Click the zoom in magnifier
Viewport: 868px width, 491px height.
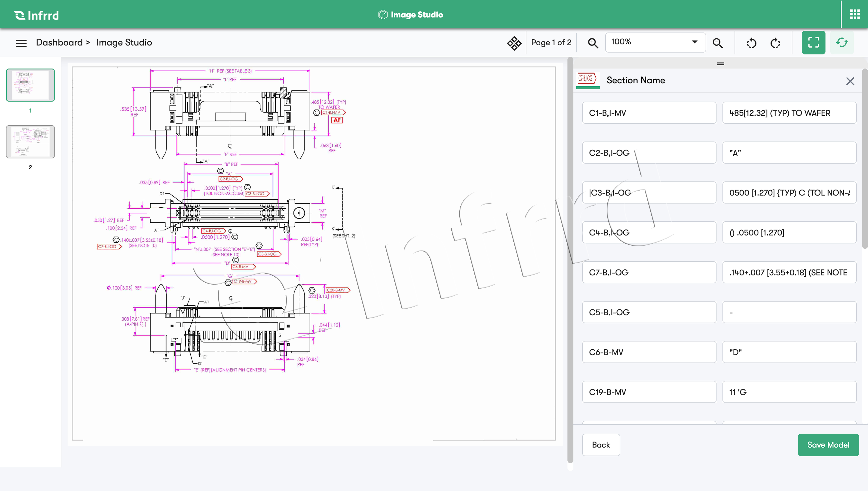pos(593,43)
